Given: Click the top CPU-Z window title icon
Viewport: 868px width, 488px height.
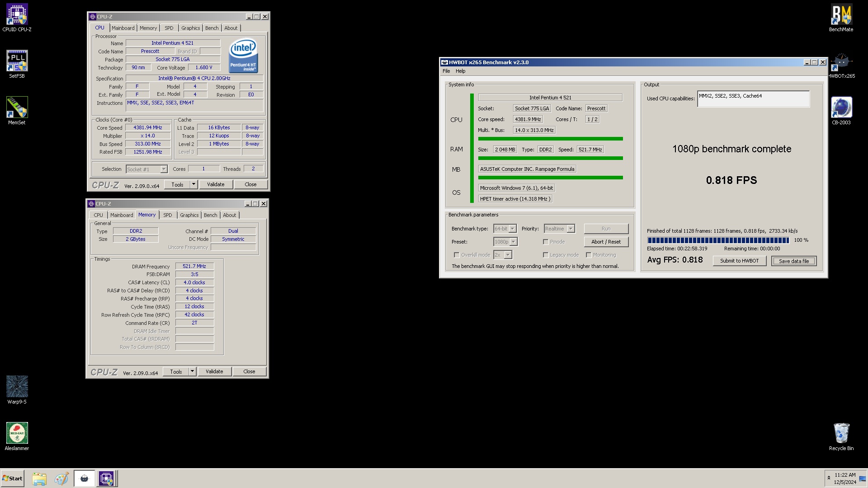Looking at the screenshot, I should [x=93, y=17].
